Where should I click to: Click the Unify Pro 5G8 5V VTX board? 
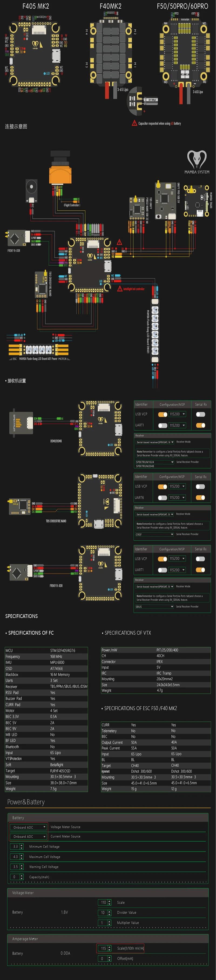tap(165, 200)
